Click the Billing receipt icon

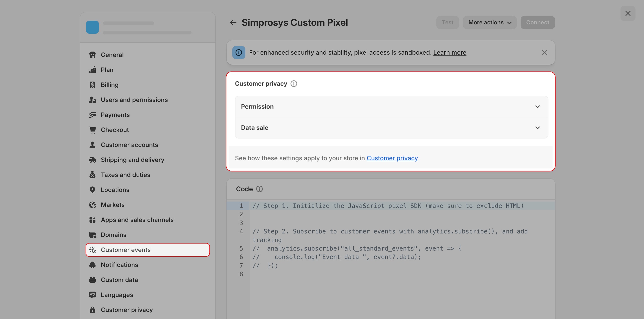pyautogui.click(x=92, y=85)
